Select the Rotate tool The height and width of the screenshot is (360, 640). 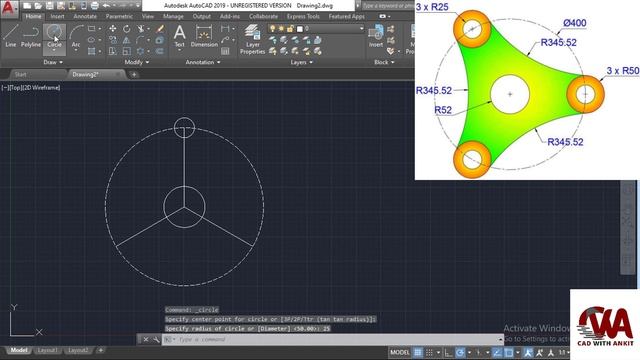(x=127, y=29)
